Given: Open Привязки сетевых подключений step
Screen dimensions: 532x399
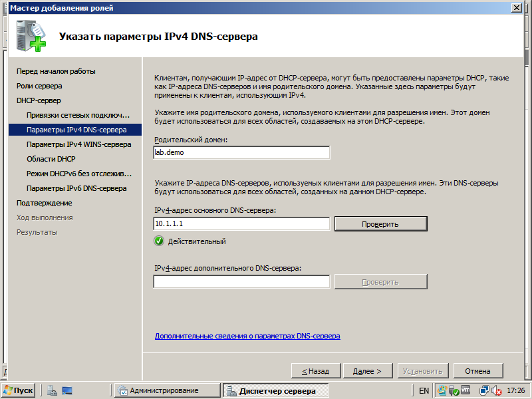Looking at the screenshot, I should click(78, 115).
